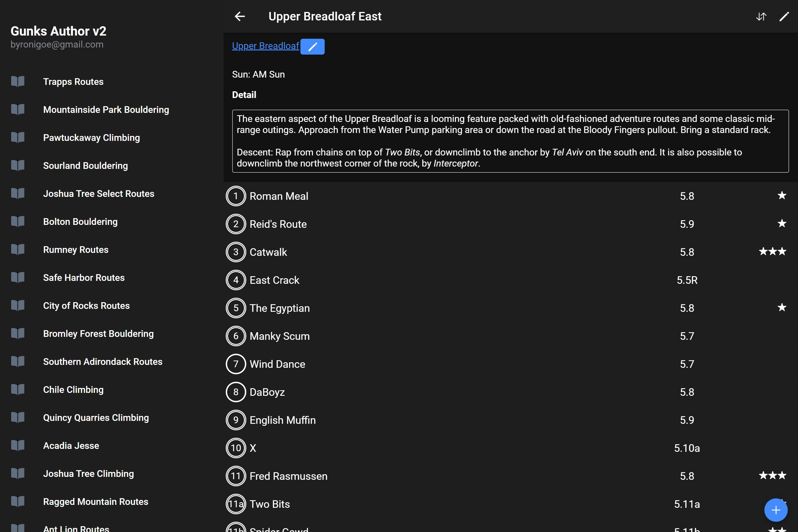Click the Gunks Author v2 title
Image resolution: width=798 pixels, height=532 pixels.
58,31
